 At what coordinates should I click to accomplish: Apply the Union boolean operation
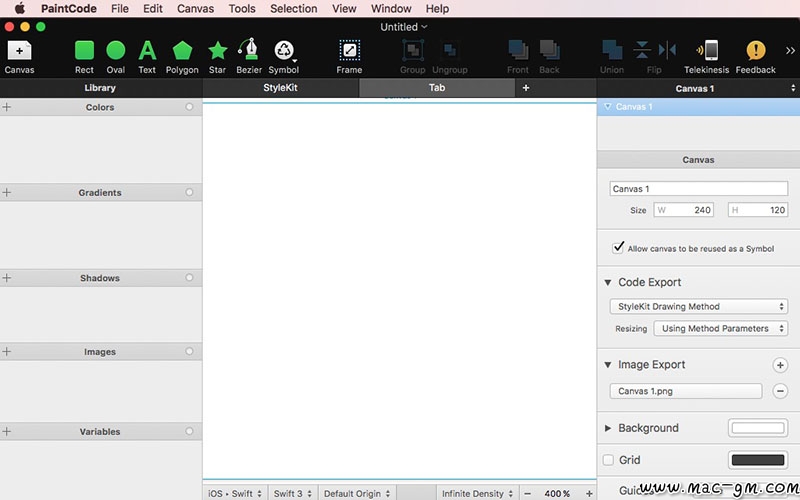612,57
